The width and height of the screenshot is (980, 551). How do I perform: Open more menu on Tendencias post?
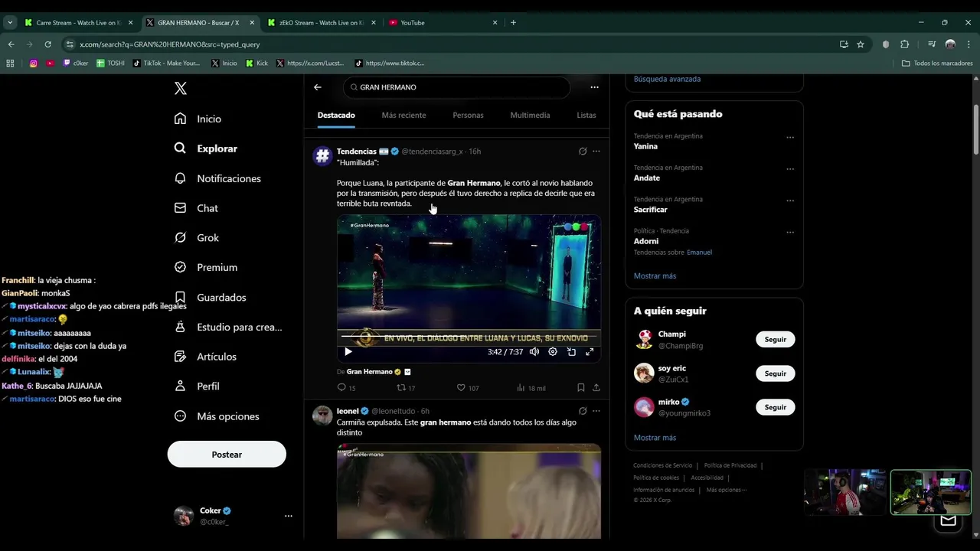click(596, 152)
